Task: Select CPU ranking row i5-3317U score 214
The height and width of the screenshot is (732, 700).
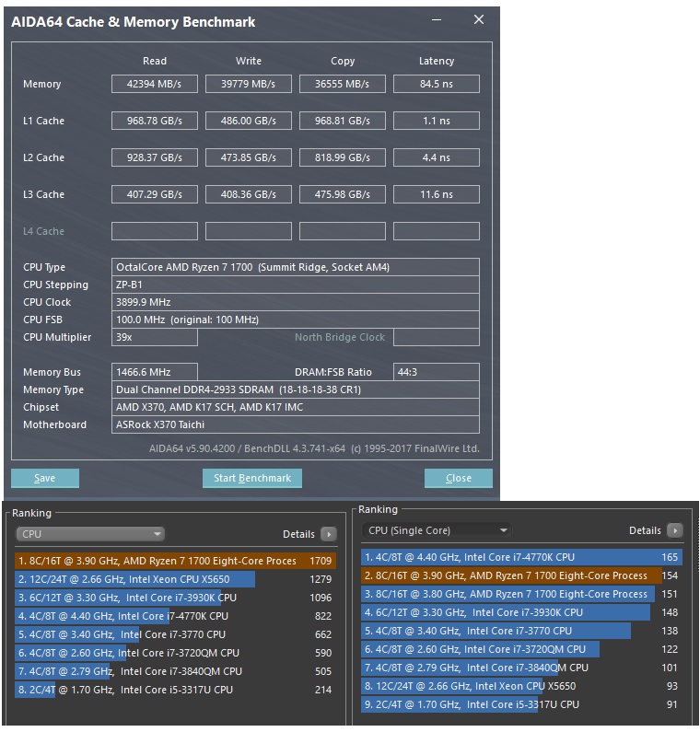Action: tap(175, 690)
